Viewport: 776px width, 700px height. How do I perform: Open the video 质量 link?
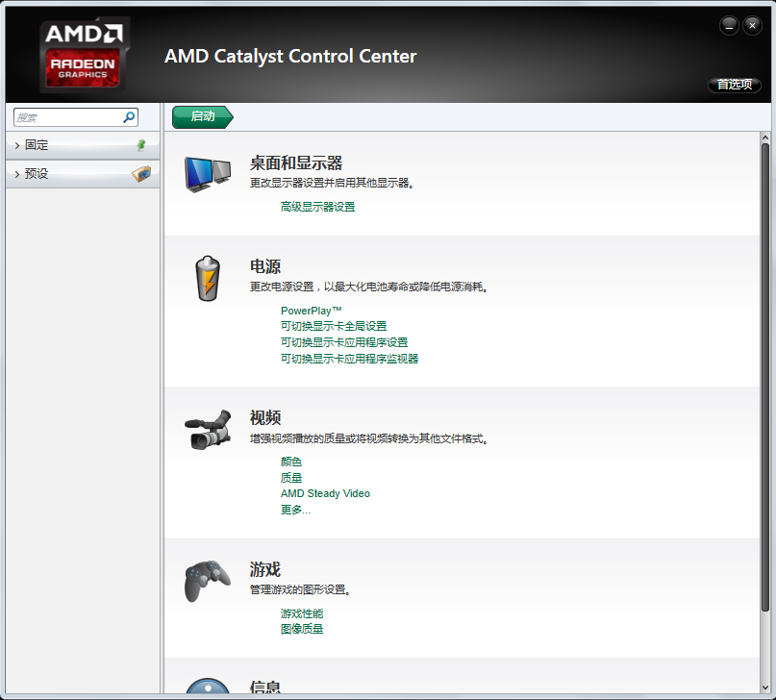pos(291,478)
